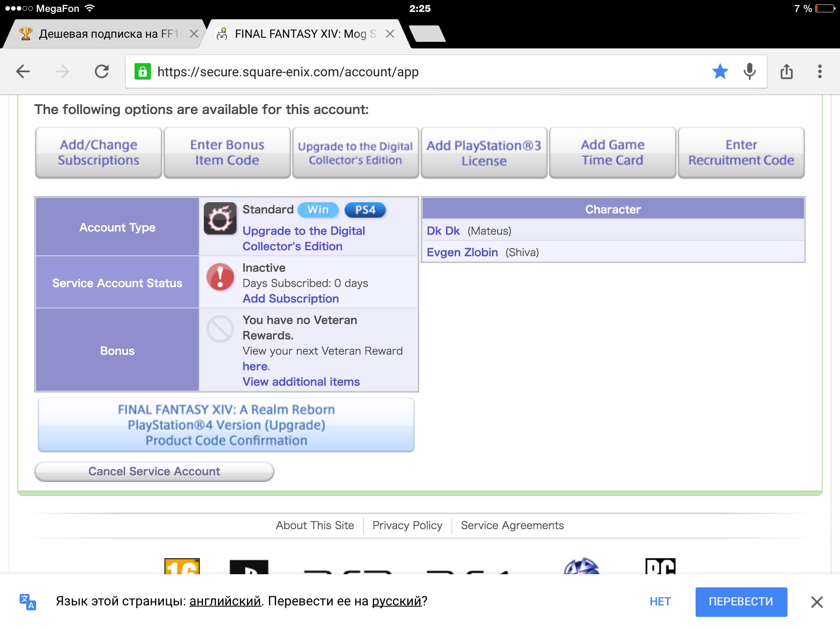Follow Upgrade to the Digital Collector's Edition link
This screenshot has height=630, width=840.
[304, 238]
